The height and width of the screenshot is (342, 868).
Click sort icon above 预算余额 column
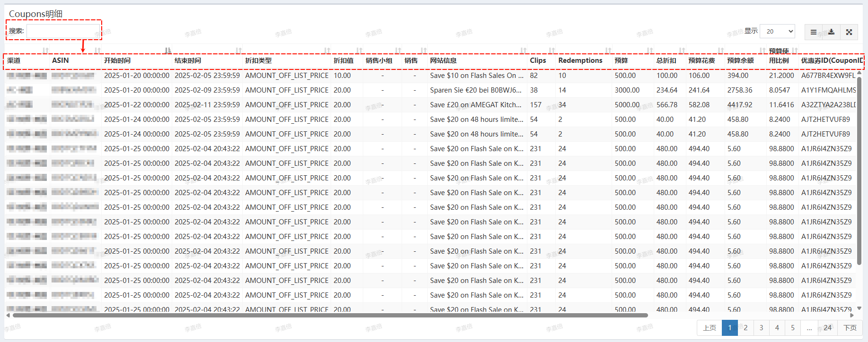[762, 51]
